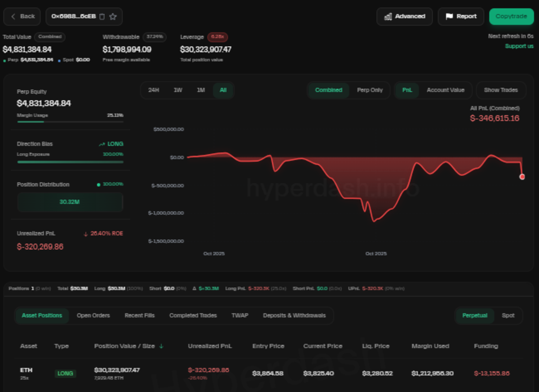Click the red endpoint marker on PnL chart
539x392 pixels.
click(522, 177)
